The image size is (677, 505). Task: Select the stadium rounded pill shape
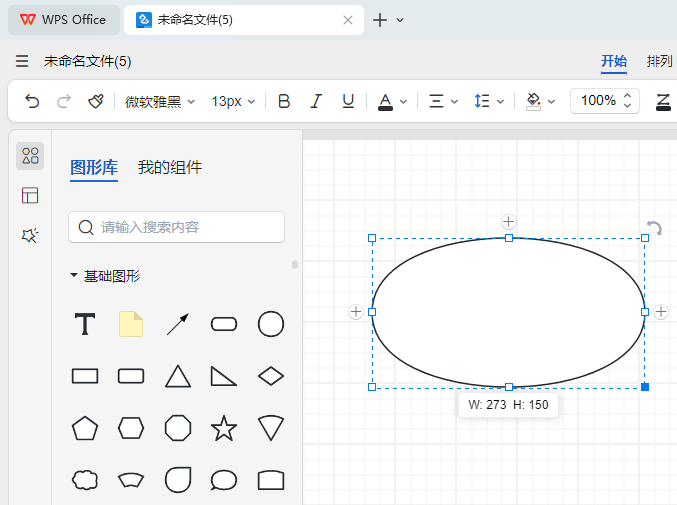[x=224, y=324]
